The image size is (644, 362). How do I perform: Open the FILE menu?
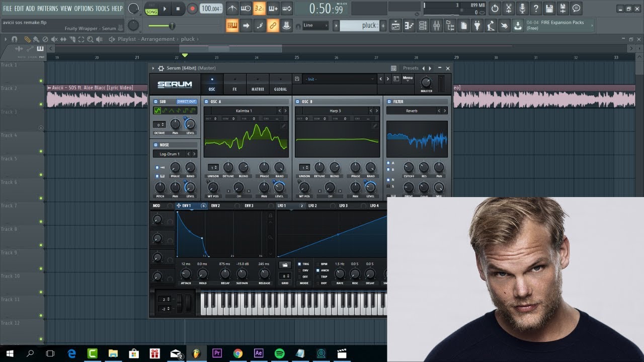pos(8,9)
